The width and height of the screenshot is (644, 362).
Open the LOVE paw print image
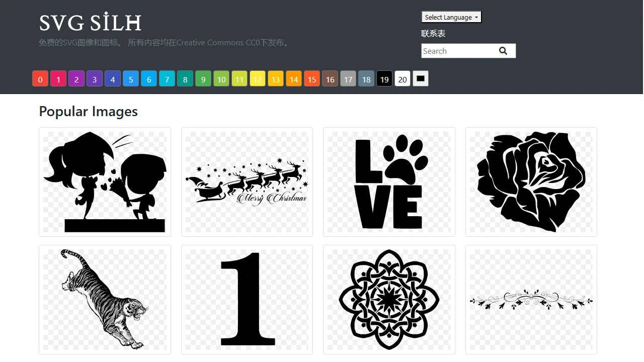pos(389,182)
